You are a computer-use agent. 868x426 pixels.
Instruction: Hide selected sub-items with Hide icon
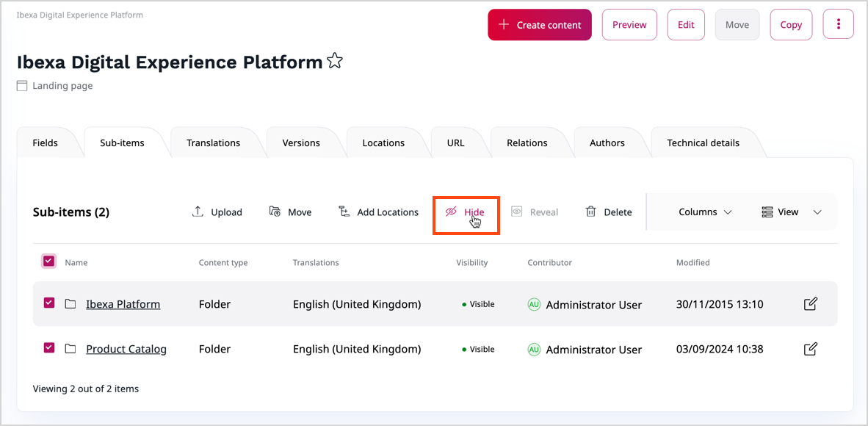point(451,212)
